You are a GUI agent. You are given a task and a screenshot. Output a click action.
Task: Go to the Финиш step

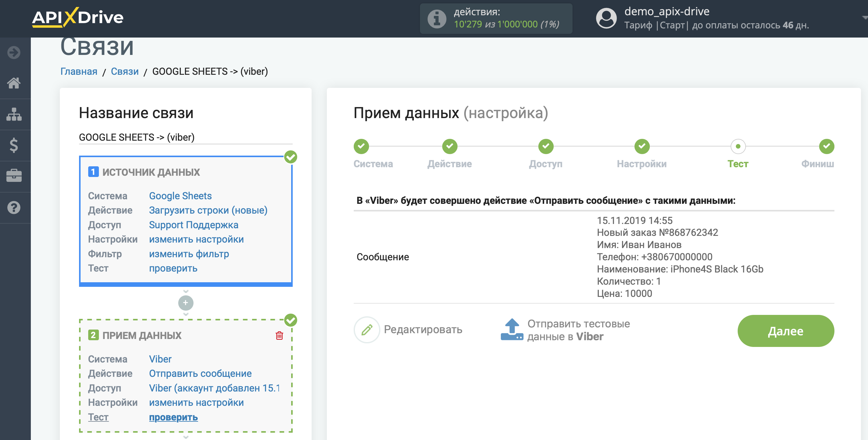tap(826, 146)
